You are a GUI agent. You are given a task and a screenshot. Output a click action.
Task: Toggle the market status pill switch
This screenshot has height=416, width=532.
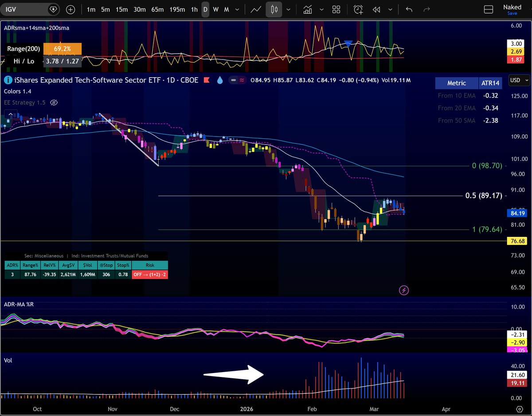[x=239, y=81]
